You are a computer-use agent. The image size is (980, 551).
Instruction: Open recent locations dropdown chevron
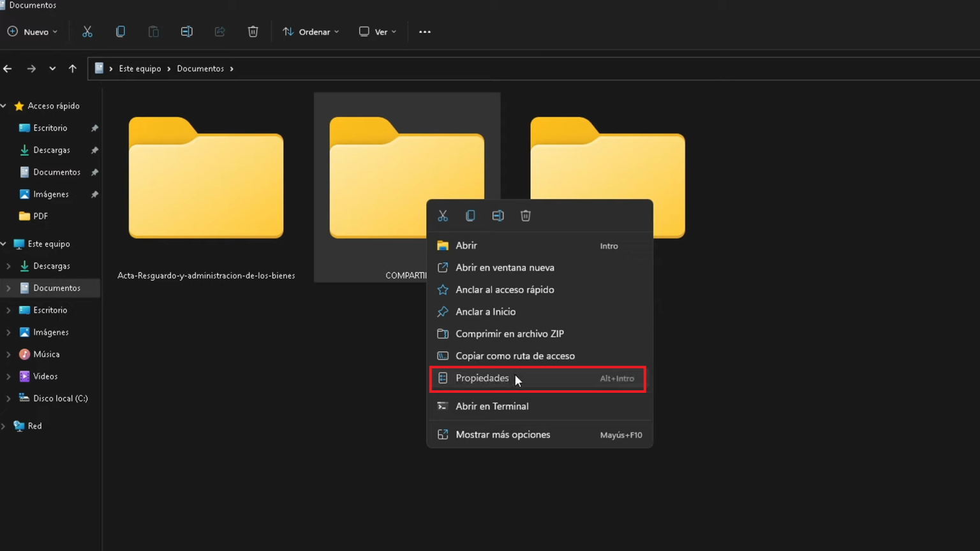52,68
